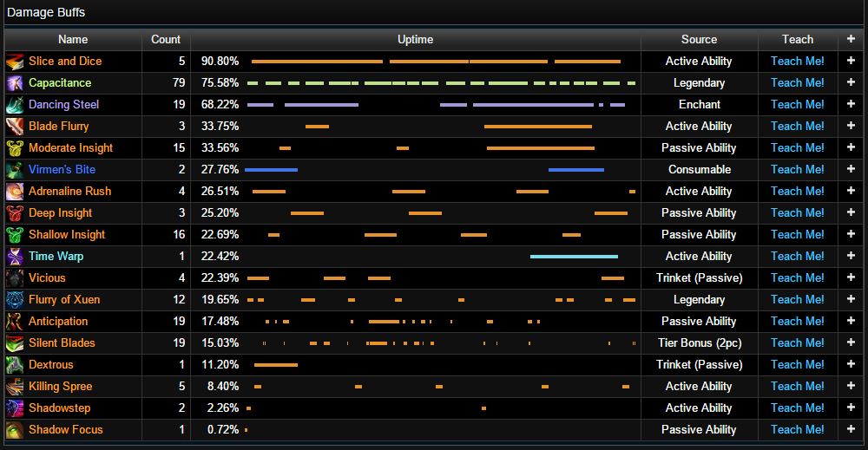
Task: Click the Blade Flurry ability icon
Action: 15,127
